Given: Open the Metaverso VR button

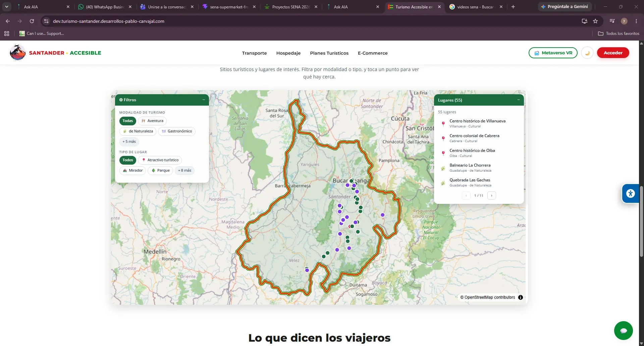Looking at the screenshot, I should pyautogui.click(x=553, y=53).
